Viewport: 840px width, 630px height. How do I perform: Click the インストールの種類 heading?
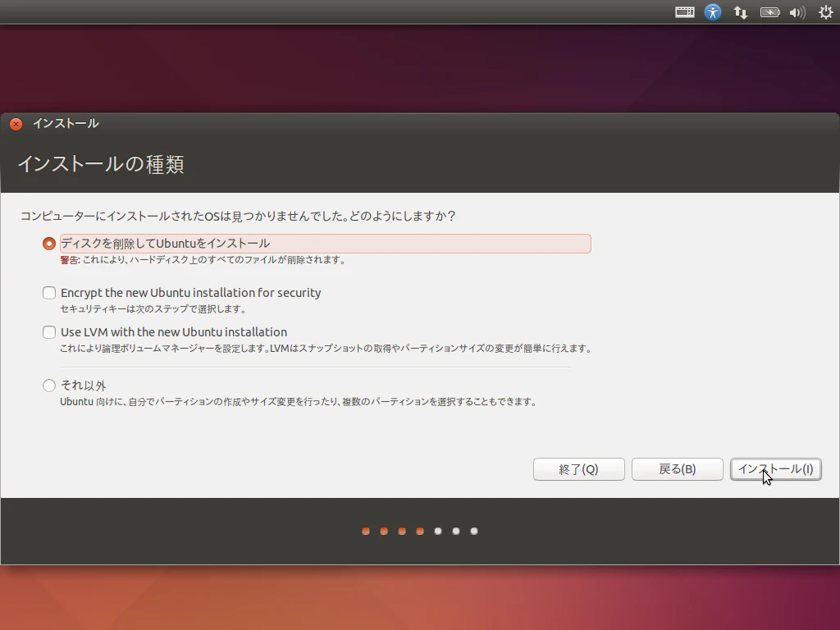[x=101, y=164]
